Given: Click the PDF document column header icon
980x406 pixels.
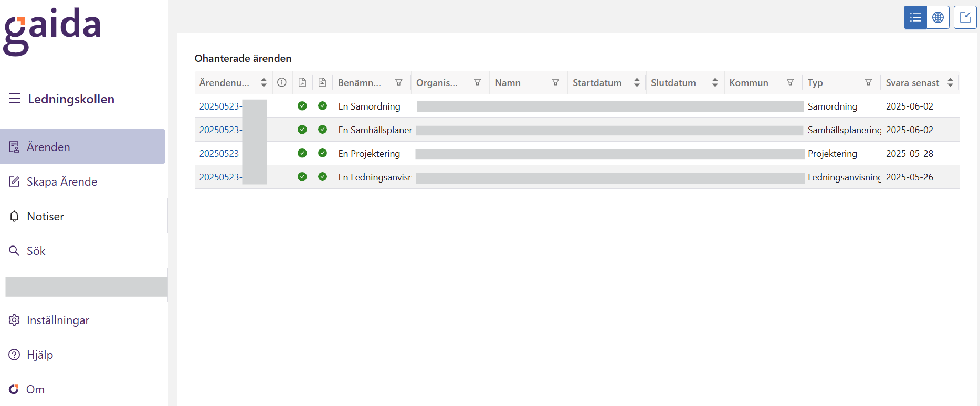Looking at the screenshot, I should point(302,82).
